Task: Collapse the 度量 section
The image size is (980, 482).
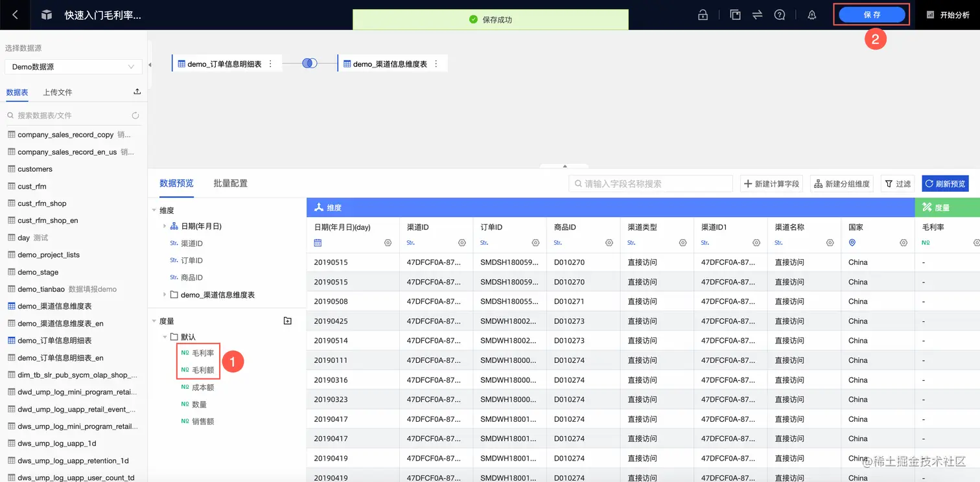Action: [154, 321]
